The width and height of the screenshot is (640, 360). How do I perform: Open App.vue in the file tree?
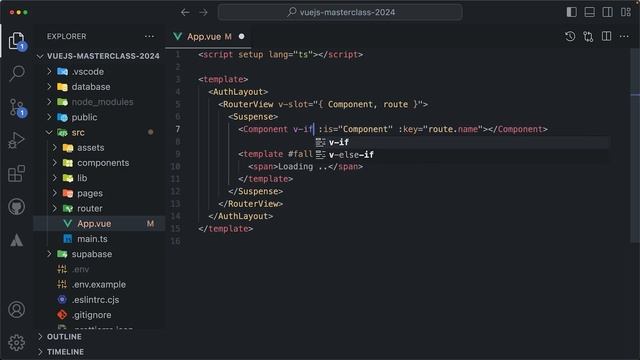pyautogui.click(x=99, y=224)
